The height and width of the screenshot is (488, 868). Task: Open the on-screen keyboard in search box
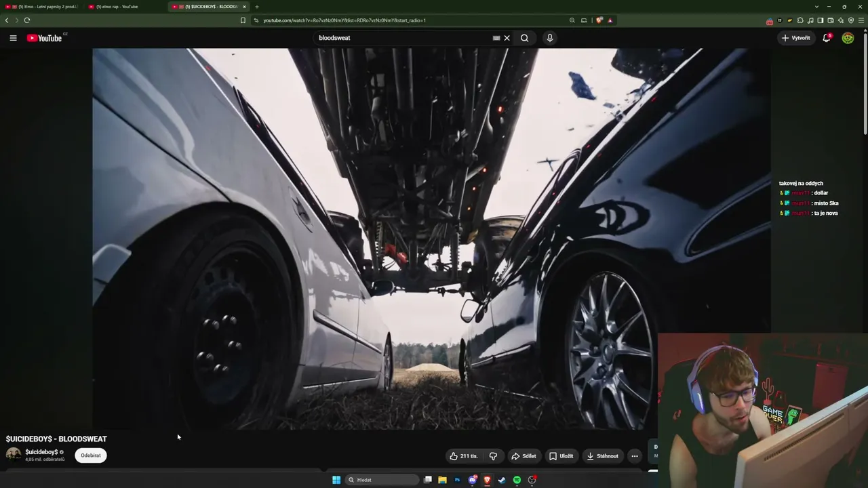pos(496,38)
